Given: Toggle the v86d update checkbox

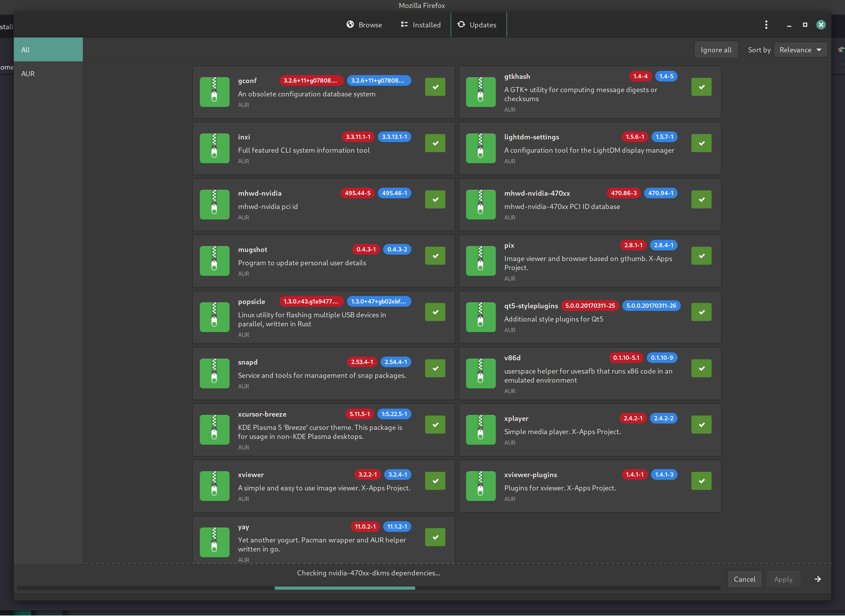Looking at the screenshot, I should [701, 369].
